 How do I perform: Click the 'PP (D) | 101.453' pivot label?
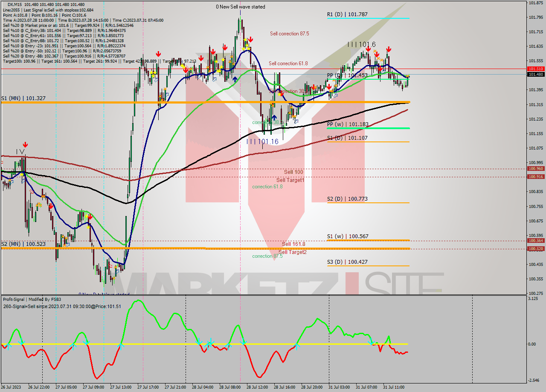click(347, 75)
